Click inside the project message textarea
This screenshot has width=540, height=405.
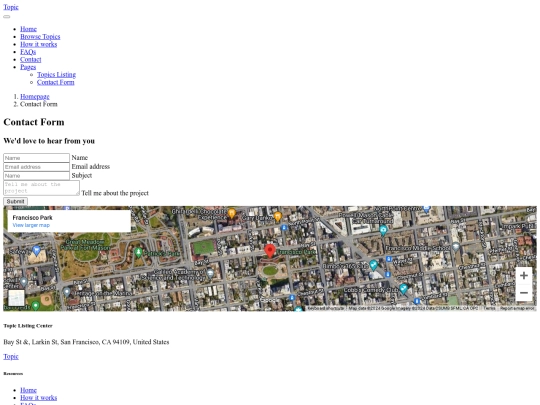pos(41,188)
